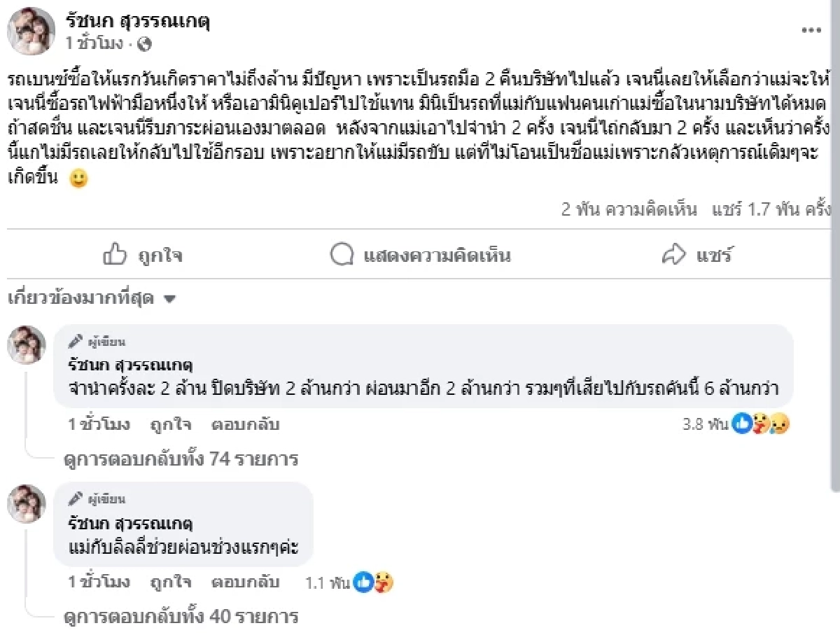This screenshot has height=635, width=840.
Task: Open the 2 พัน ความคิดเห็น comments count
Action: click(629, 209)
